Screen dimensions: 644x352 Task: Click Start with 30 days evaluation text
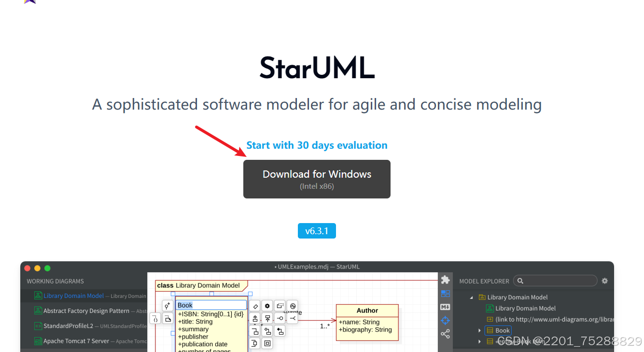pyautogui.click(x=317, y=145)
